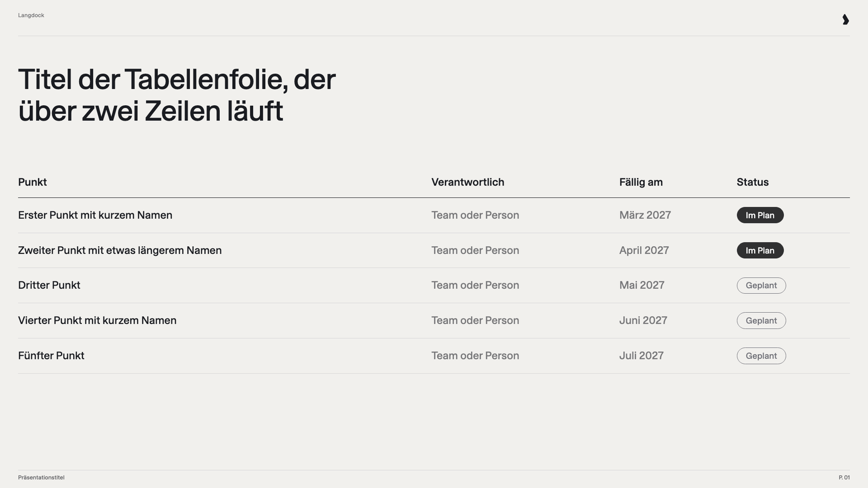Image resolution: width=868 pixels, height=488 pixels.
Task: Click the 'Status' column header
Action: 752,182
